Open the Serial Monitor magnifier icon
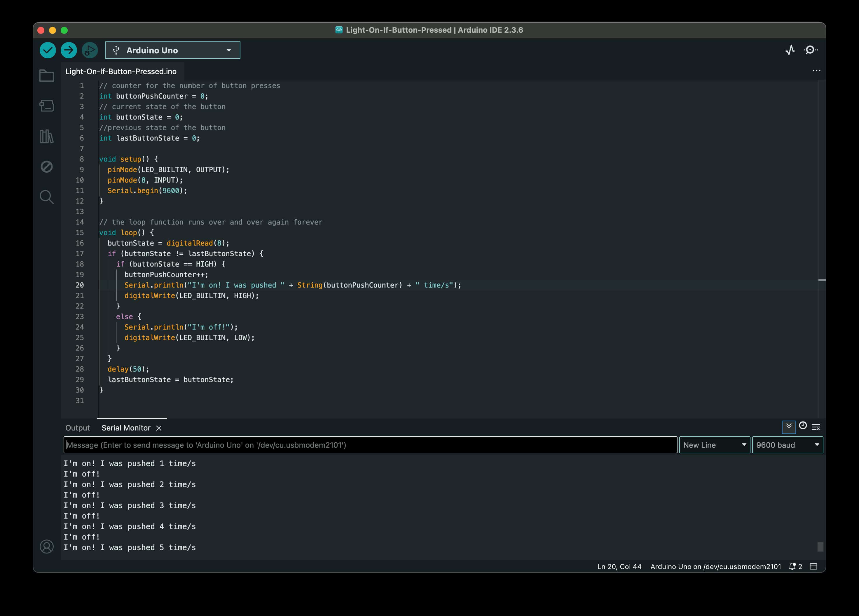Viewport: 859px width, 616px height. [x=811, y=50]
